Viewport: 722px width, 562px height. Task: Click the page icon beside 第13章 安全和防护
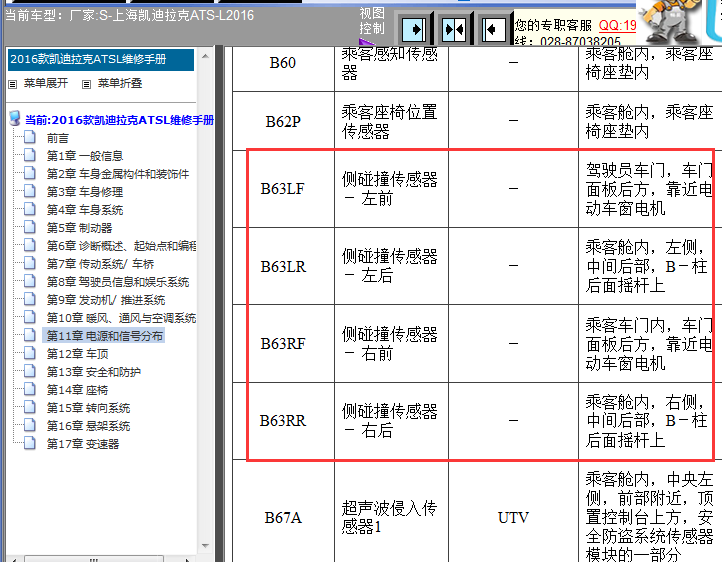[x=29, y=371]
